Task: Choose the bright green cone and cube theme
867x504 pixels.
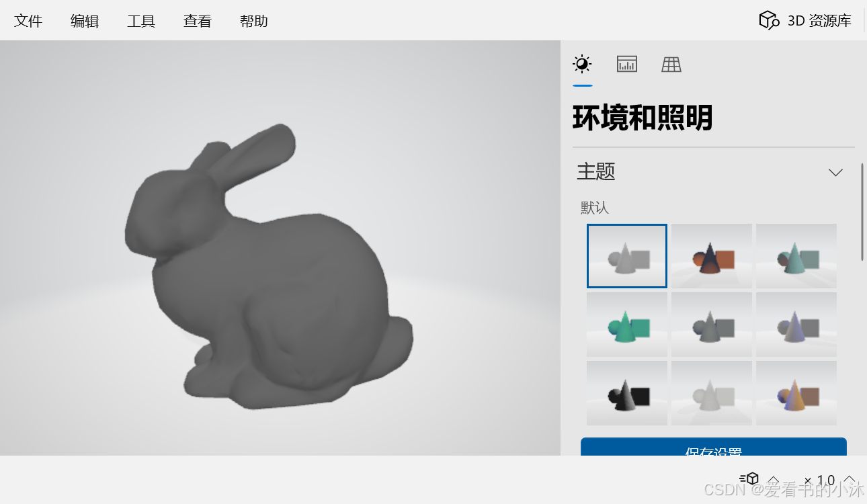Action: [627, 325]
